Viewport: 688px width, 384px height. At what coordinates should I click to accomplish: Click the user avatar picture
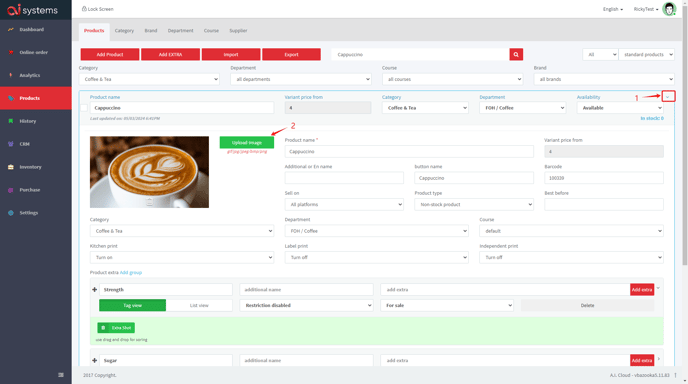669,9
